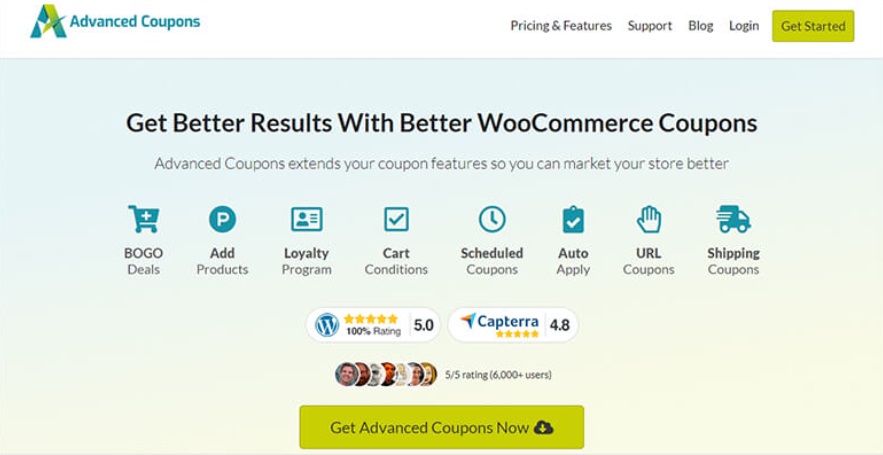Click the Shipping Coupons truck icon
The image size is (883, 455).
click(733, 219)
